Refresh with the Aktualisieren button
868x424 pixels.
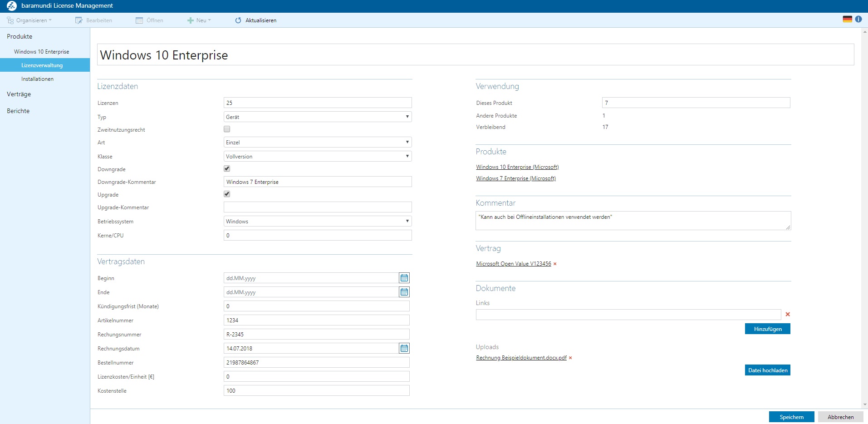(256, 20)
